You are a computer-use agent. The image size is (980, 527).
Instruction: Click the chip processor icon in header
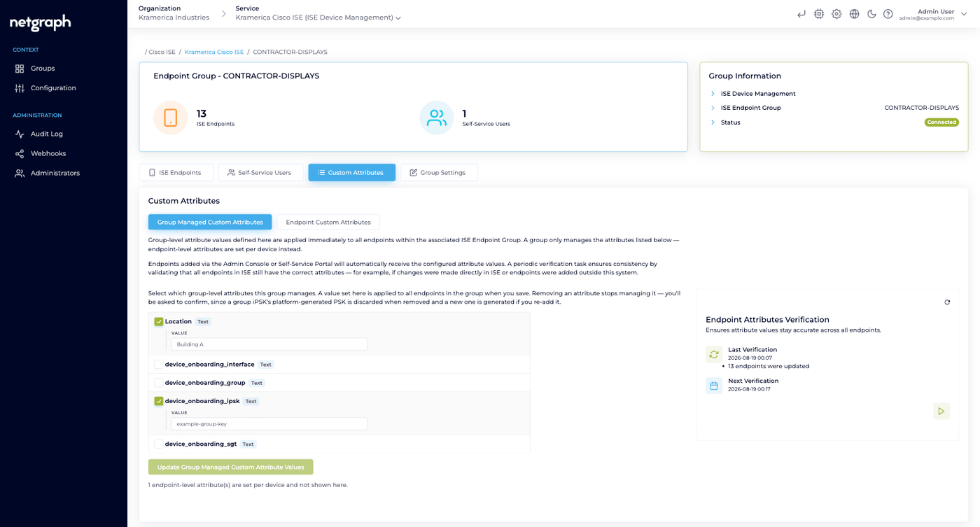819,14
